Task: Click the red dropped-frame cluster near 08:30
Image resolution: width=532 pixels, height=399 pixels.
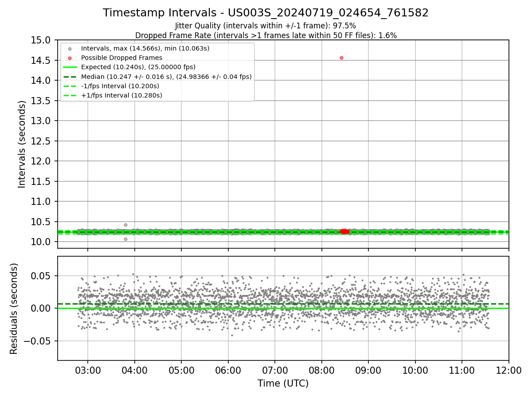Action: [344, 231]
